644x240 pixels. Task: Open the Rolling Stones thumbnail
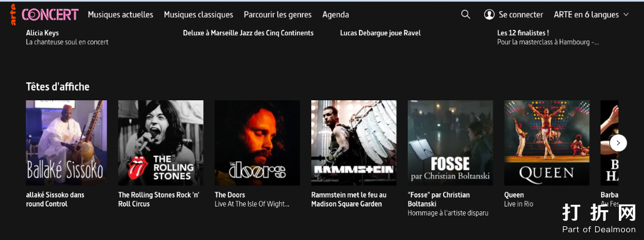click(x=160, y=143)
